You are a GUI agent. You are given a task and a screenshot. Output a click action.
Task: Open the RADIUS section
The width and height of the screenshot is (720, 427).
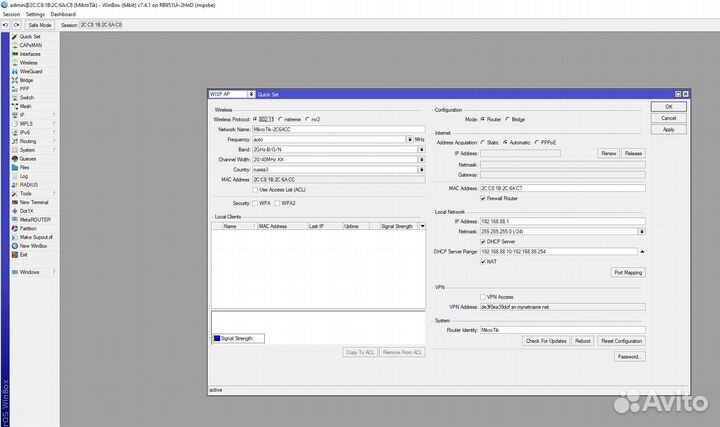click(x=28, y=185)
